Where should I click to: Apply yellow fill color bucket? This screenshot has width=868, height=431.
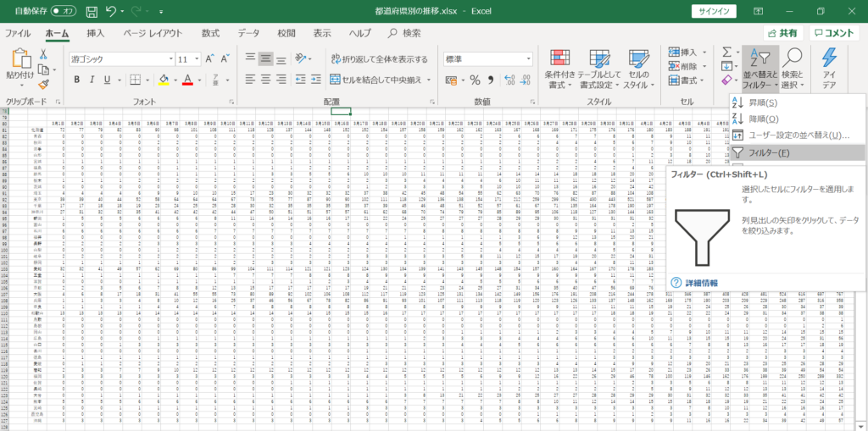coord(164,80)
